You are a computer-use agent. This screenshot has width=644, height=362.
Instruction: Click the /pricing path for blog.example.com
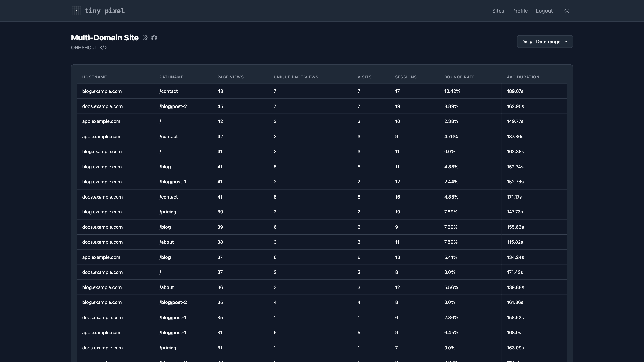pyautogui.click(x=168, y=212)
